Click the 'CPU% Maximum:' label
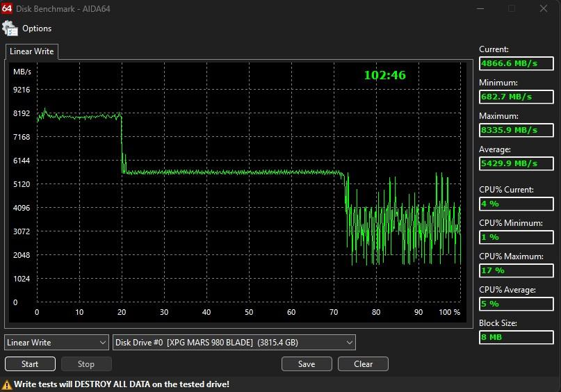The height and width of the screenshot is (392, 561). 511,256
